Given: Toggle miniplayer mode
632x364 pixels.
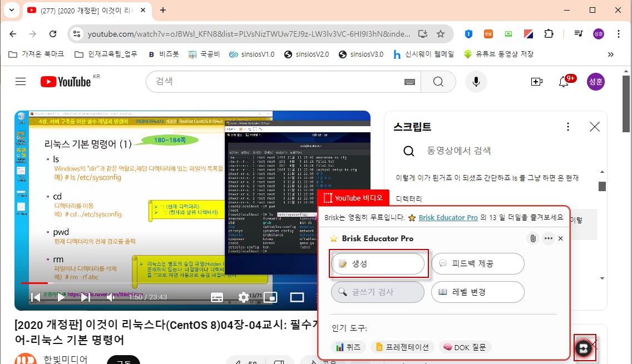Looking at the screenshot, I should [270, 297].
